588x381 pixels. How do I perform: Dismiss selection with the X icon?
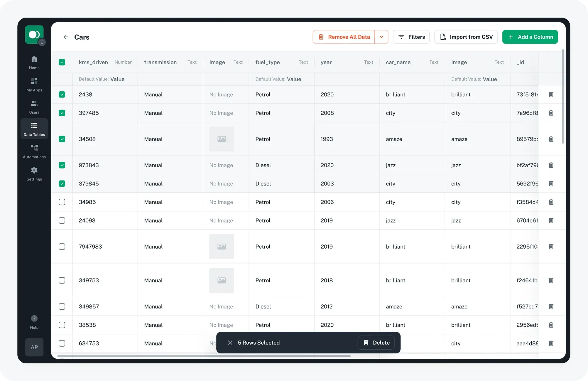230,343
